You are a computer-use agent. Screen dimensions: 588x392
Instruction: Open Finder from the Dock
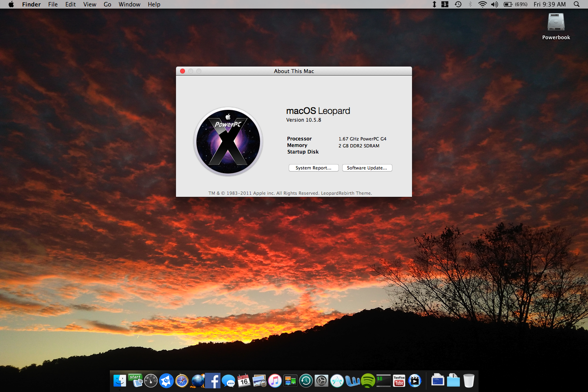tap(120, 381)
